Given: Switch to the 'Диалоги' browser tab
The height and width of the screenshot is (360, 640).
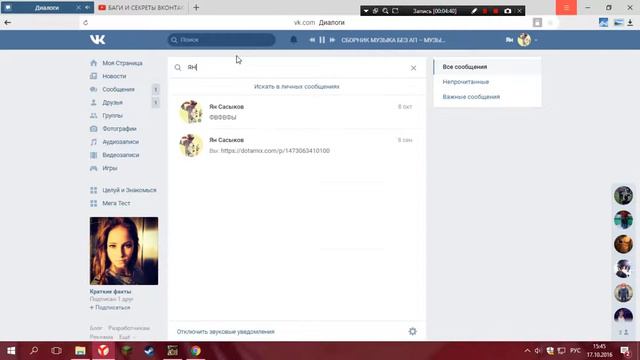Looking at the screenshot, I should pos(47,7).
